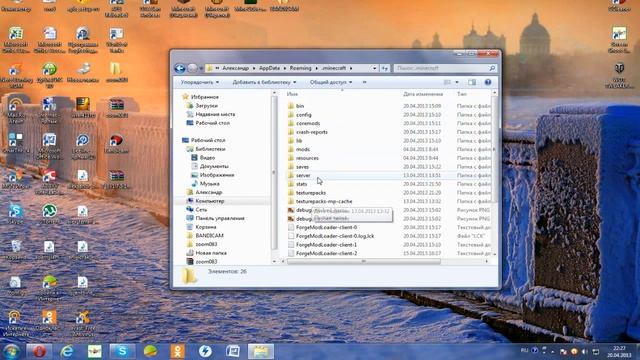Screen dimensions: 640x360
Task: Go back with the Explorer back arrow
Action: (180, 68)
